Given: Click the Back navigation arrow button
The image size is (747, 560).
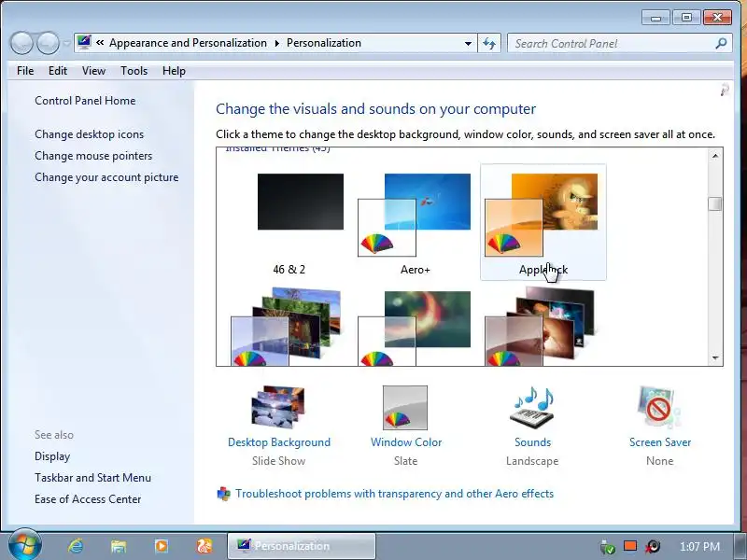Looking at the screenshot, I should tap(21, 43).
